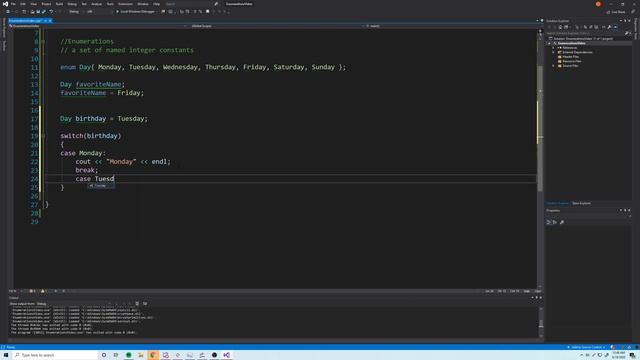Select the Tuesday IntelliSense suggestion

tap(101, 186)
